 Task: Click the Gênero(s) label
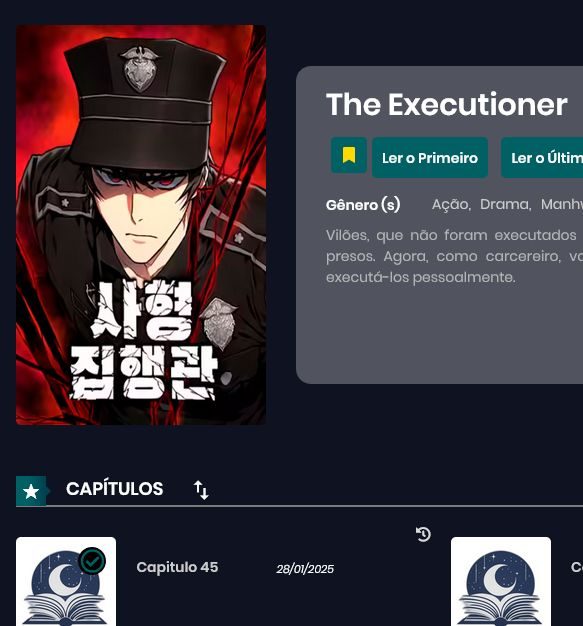click(363, 205)
